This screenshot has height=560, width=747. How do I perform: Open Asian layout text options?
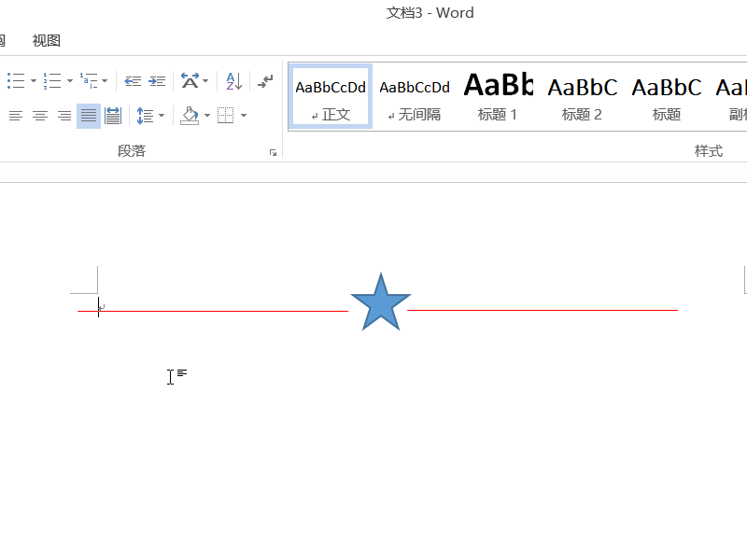190,81
